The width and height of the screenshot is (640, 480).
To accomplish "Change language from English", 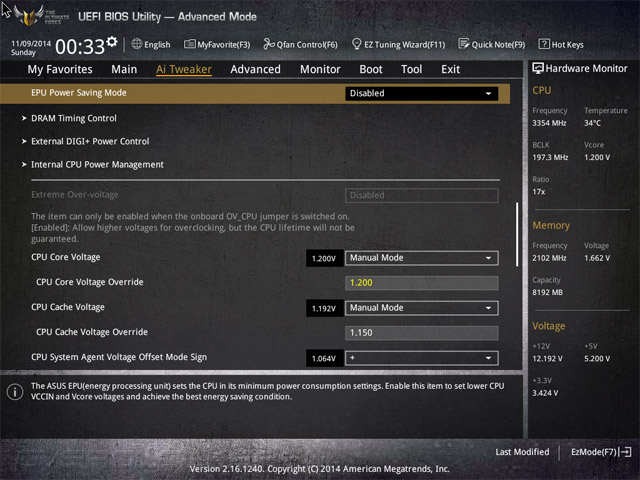I will (157, 44).
